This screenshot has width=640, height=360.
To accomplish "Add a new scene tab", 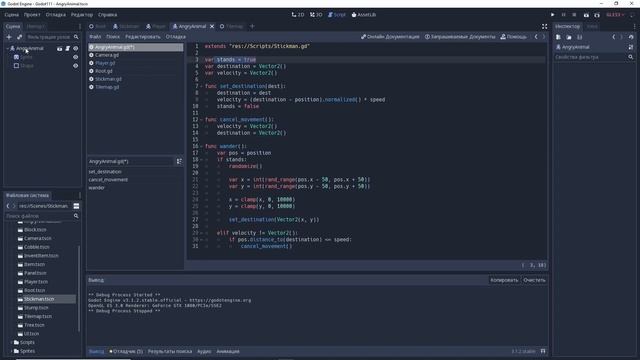I will 252,27.
